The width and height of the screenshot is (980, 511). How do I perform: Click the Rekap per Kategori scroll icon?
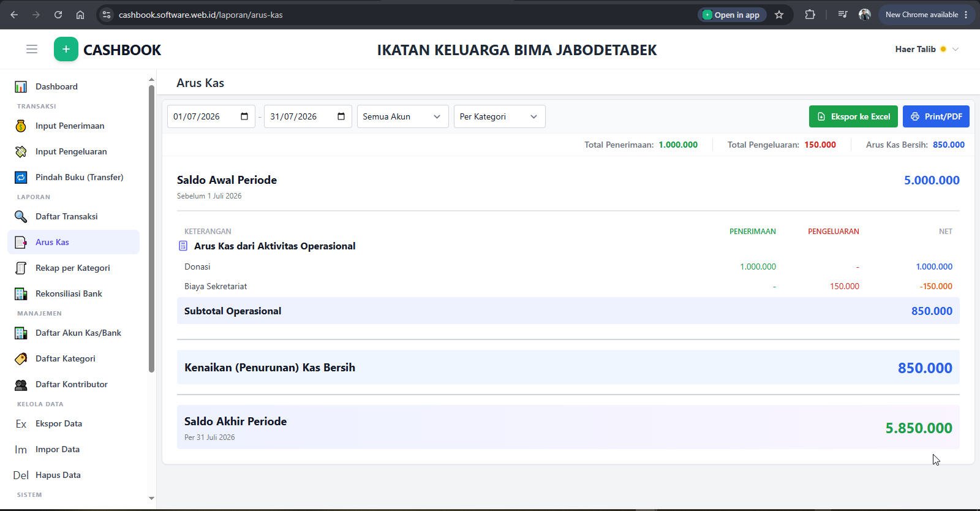[21, 268]
